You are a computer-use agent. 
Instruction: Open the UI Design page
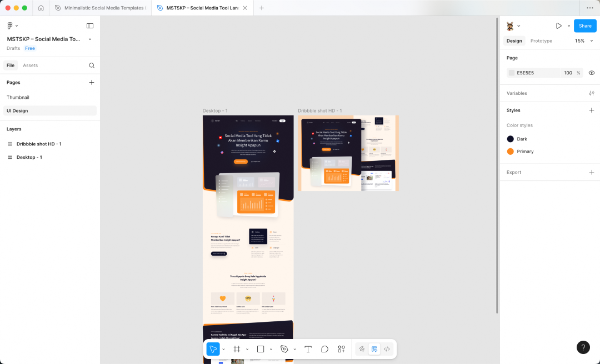click(50, 110)
